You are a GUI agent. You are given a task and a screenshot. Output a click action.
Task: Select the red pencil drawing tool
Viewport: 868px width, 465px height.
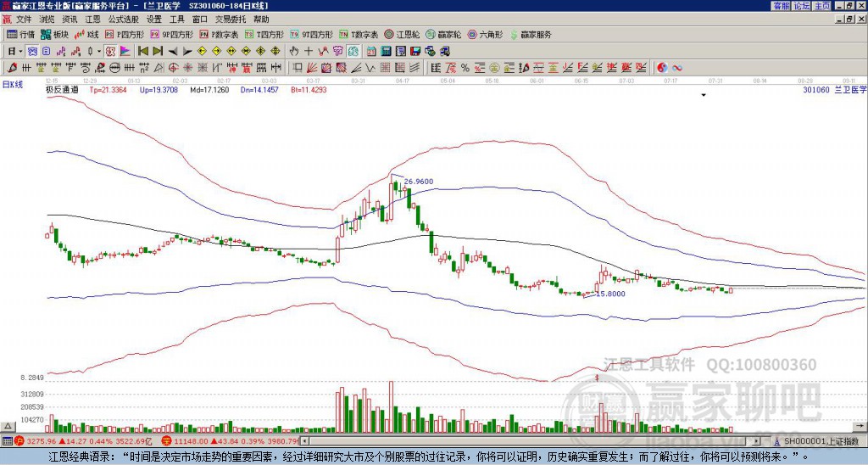tap(11, 68)
